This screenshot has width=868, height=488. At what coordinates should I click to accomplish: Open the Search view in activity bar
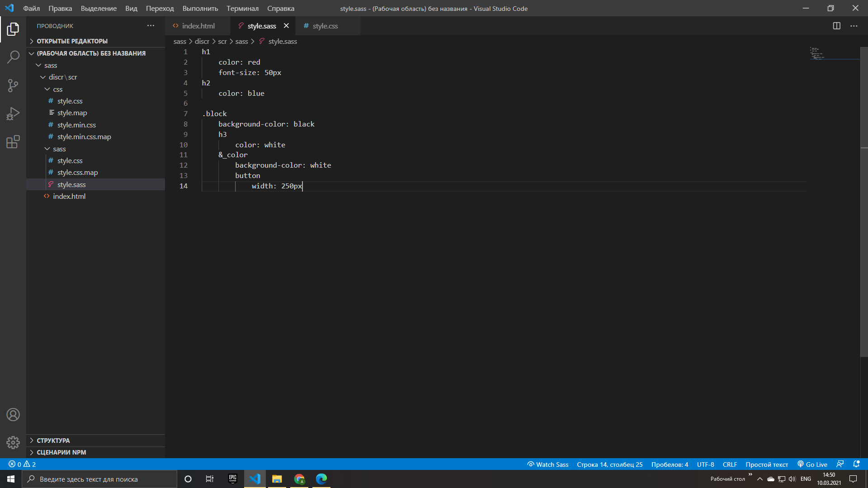click(13, 57)
